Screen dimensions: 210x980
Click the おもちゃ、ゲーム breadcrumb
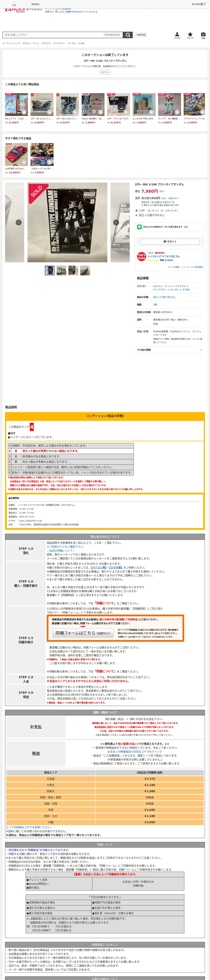point(30,43)
